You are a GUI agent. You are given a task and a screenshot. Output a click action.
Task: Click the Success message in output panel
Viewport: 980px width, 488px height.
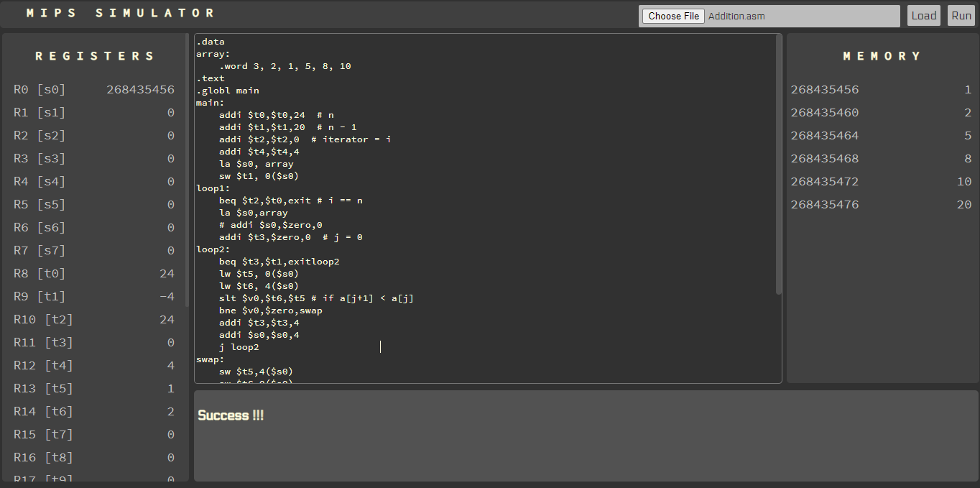230,415
